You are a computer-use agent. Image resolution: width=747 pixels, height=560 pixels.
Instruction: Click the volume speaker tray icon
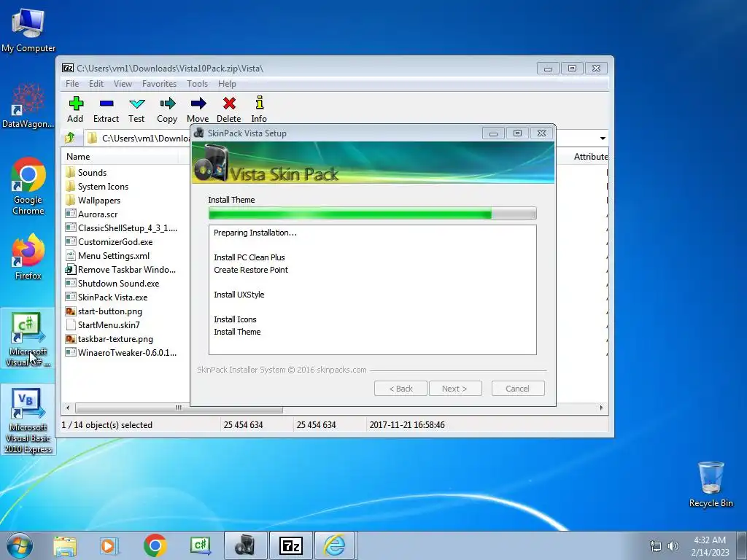(x=673, y=546)
